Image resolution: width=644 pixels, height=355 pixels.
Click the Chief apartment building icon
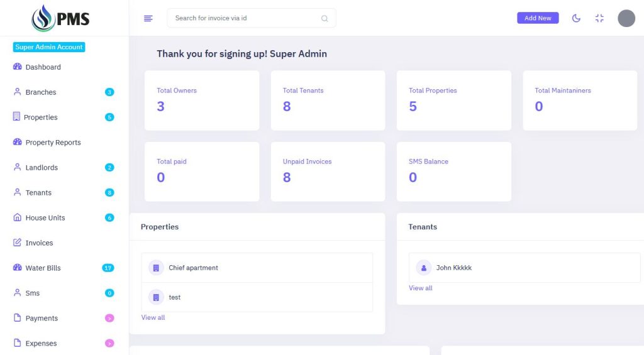pos(156,268)
